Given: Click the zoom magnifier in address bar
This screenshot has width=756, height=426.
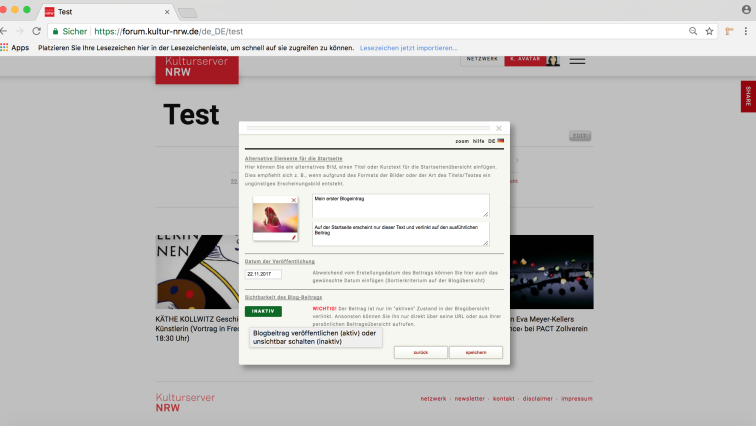Looking at the screenshot, I should coord(692,31).
